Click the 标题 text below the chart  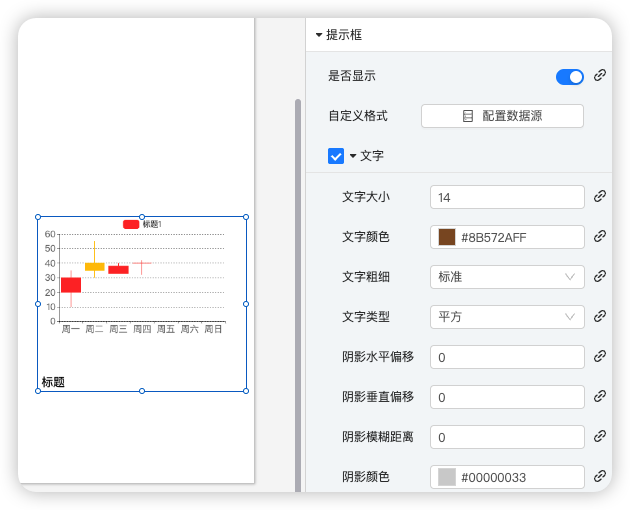click(x=53, y=382)
